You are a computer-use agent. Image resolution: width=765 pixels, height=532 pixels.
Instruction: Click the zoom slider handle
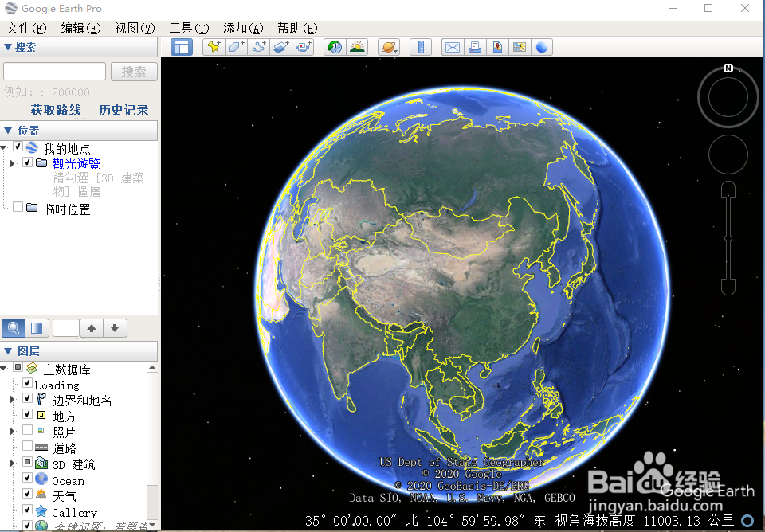[728, 238]
